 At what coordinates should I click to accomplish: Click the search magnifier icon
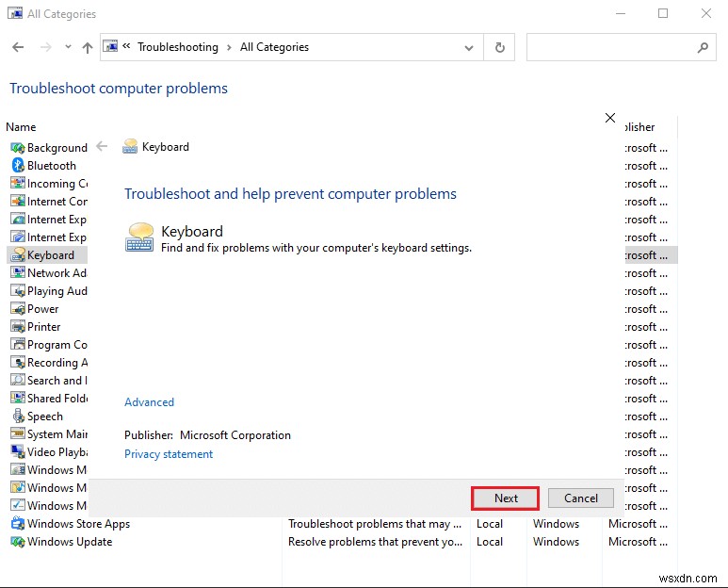[x=703, y=47]
